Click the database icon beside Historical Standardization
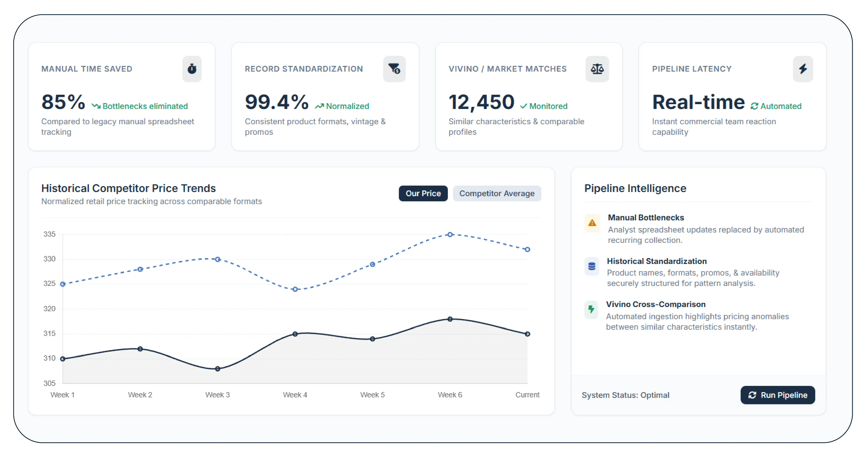 [x=592, y=266]
